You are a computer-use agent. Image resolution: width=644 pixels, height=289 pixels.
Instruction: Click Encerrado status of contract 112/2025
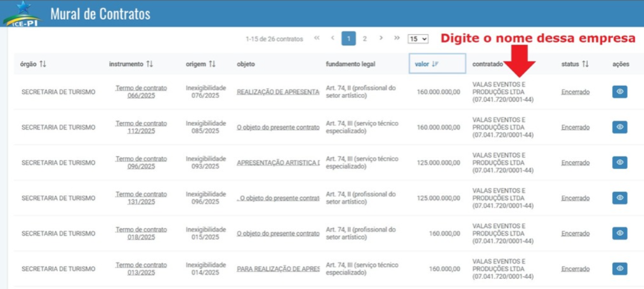coord(575,128)
